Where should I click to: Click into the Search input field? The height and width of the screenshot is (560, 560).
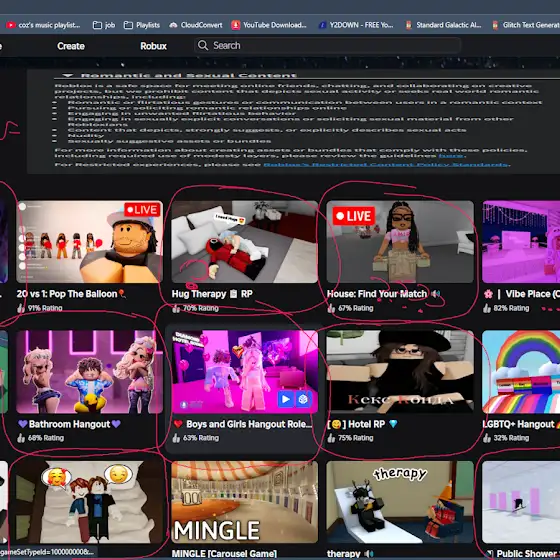(328, 45)
